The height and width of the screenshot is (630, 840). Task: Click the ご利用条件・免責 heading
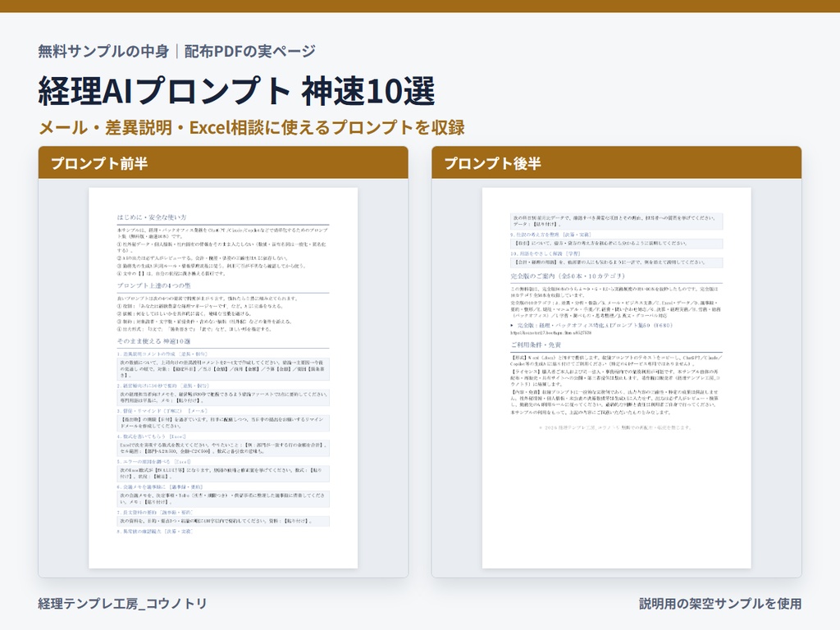[536, 345]
